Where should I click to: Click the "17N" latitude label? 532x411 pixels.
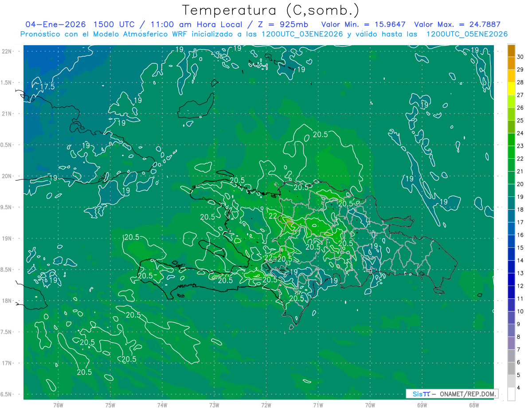[x=7, y=363]
